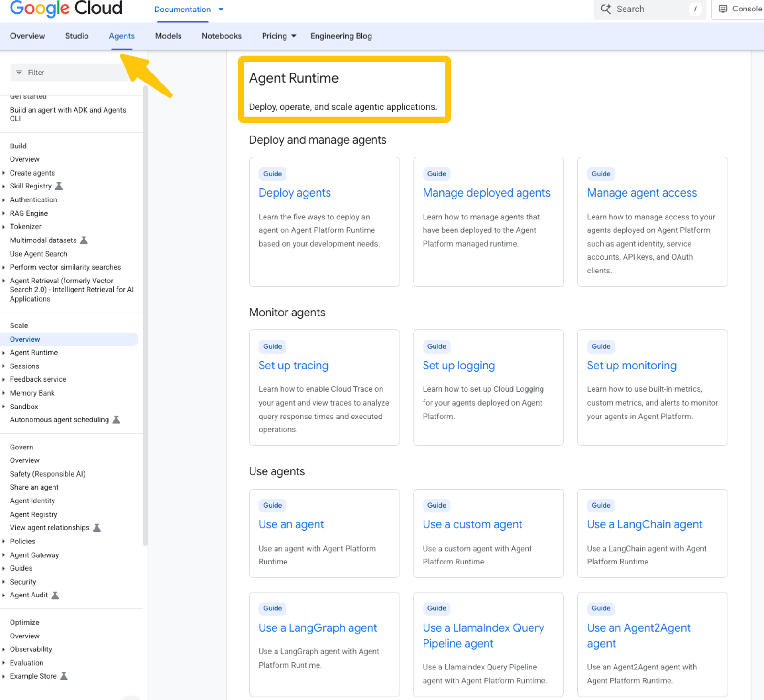Click the Search sparkle icon
This screenshot has height=700, width=764.
click(605, 9)
